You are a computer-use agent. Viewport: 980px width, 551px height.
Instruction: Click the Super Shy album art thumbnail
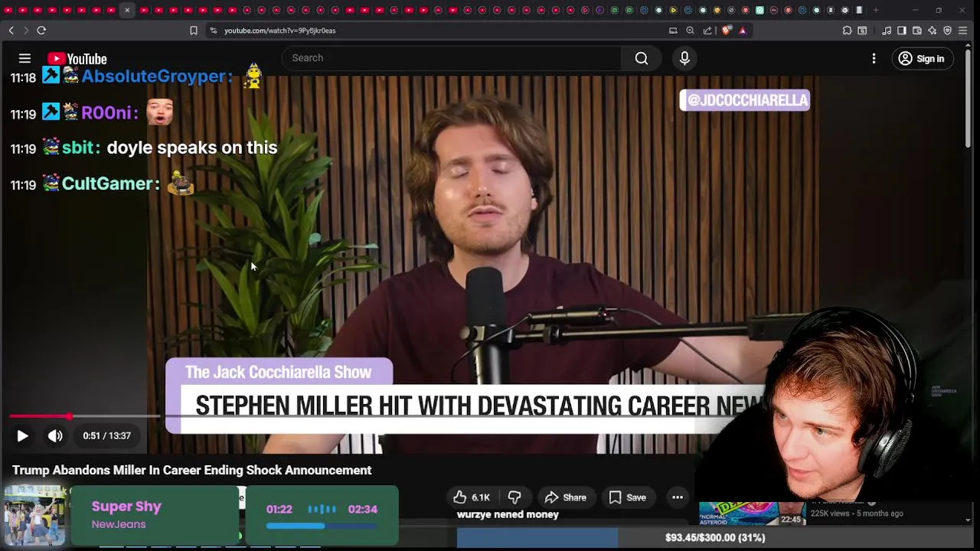click(35, 515)
